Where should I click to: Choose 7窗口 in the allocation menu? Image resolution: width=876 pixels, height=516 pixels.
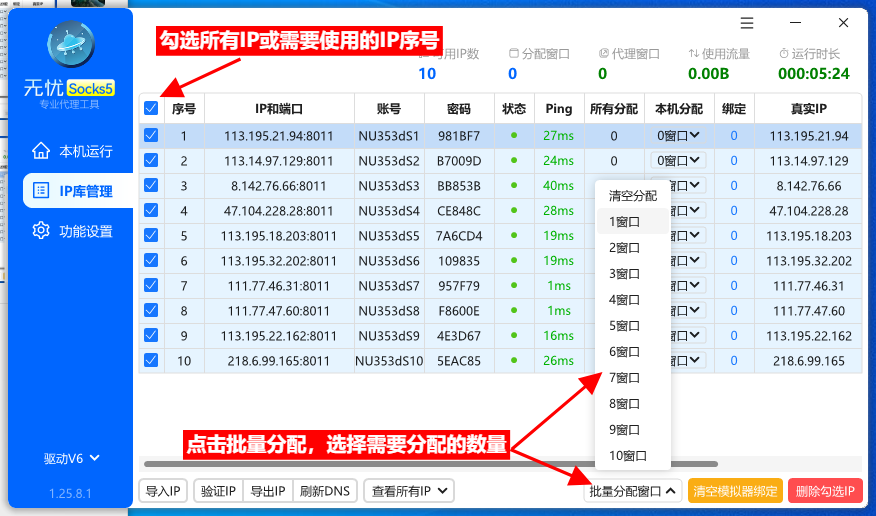[x=632, y=378]
